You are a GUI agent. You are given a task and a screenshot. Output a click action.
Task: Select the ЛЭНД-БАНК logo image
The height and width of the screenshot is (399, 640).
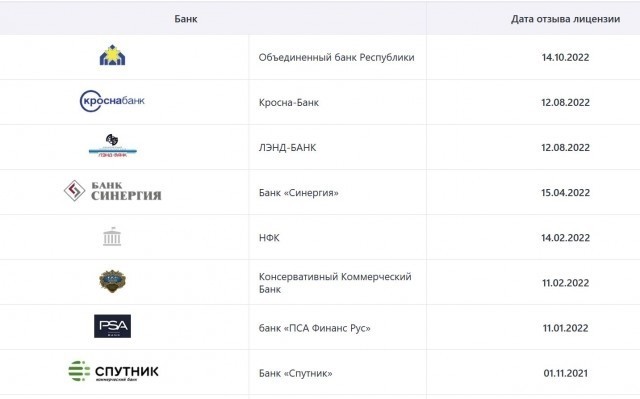[112, 146]
